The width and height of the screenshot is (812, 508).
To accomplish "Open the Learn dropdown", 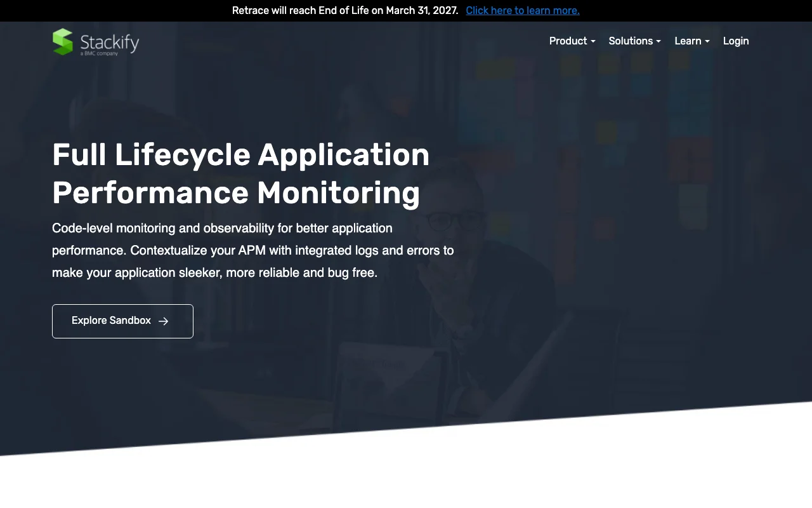I will coord(692,41).
